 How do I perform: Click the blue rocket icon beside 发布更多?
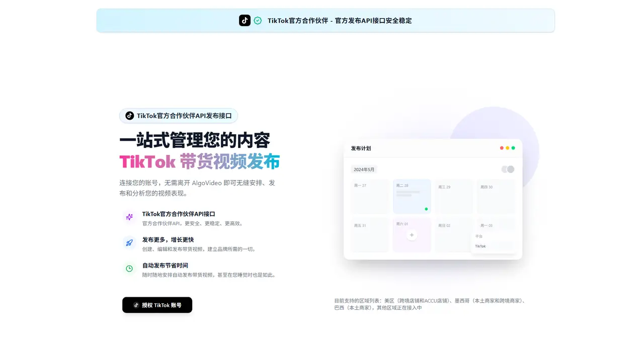[x=129, y=243]
